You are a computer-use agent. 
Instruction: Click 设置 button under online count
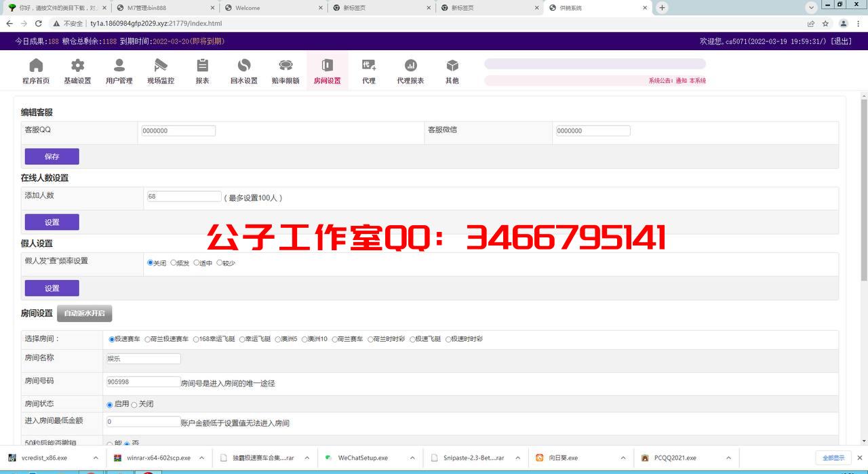52,222
